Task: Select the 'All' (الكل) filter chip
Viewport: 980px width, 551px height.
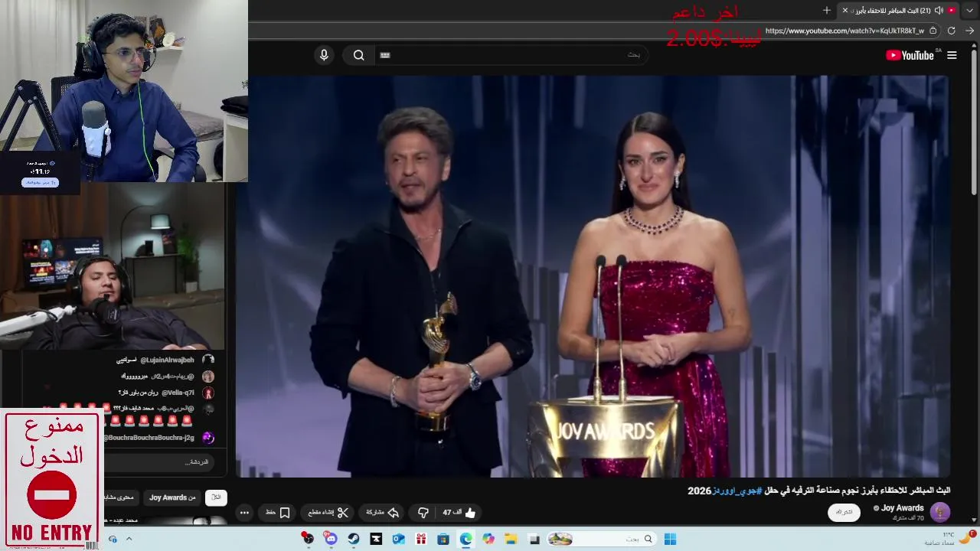Action: coord(216,497)
